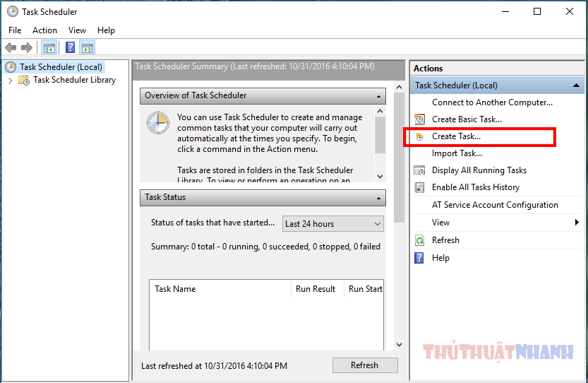Screen dimensions: 588x383
Task: Click the clock icon beside Task Scheduler (Local) tree node
Action: click(11, 67)
